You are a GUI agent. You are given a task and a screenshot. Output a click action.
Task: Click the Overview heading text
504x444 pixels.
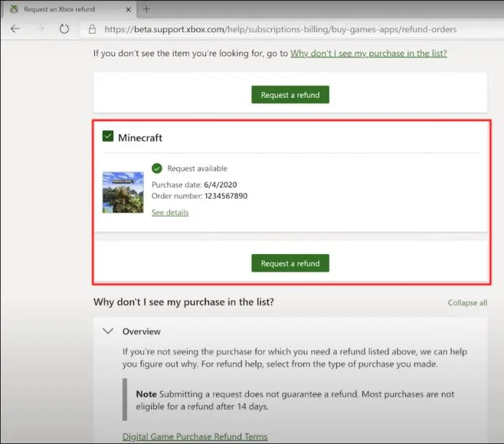[142, 332]
